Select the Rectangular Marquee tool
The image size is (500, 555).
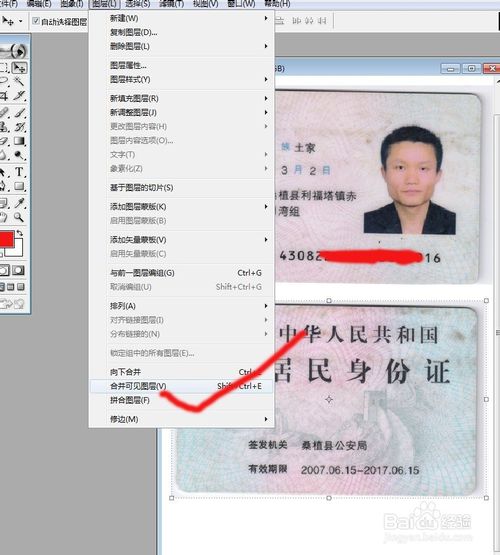point(4,68)
